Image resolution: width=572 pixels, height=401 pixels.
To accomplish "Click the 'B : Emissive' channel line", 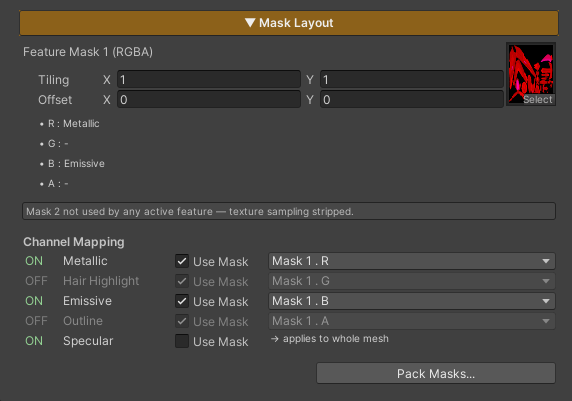I will click(72, 163).
